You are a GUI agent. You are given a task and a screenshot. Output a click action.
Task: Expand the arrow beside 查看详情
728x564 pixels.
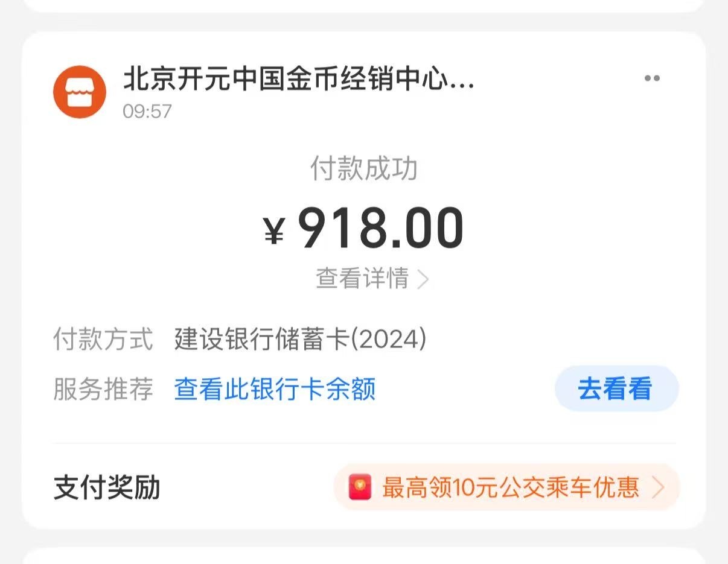pyautogui.click(x=423, y=279)
